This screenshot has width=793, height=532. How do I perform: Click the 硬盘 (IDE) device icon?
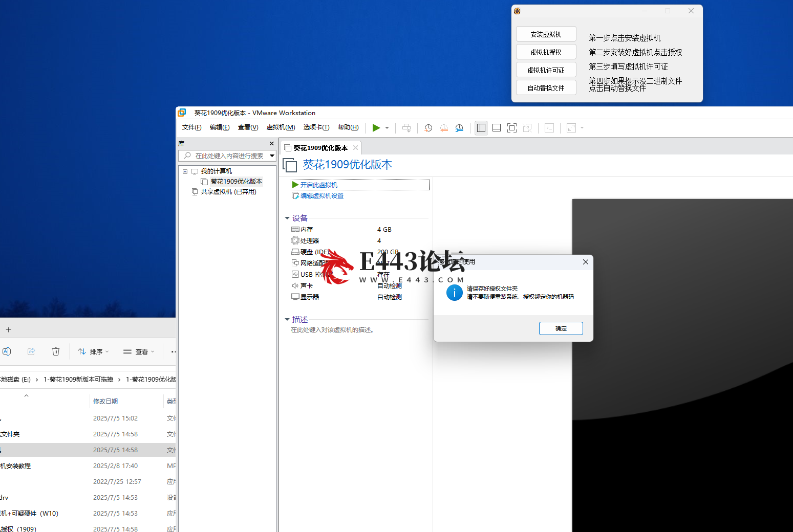[295, 252]
